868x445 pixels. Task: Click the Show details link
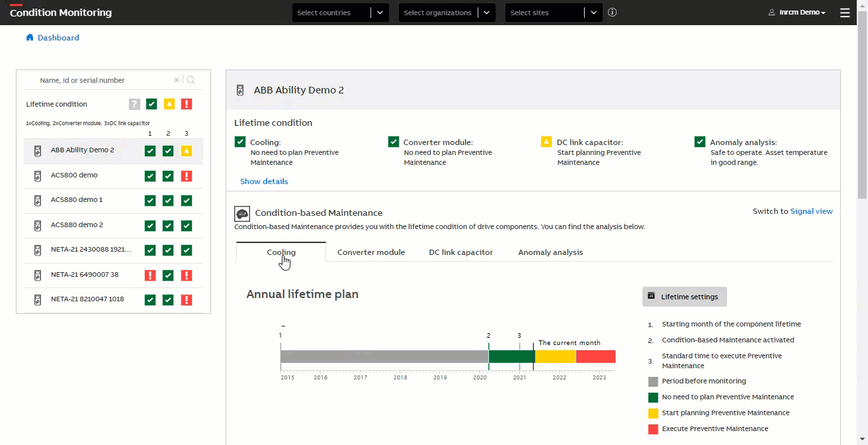coord(264,181)
